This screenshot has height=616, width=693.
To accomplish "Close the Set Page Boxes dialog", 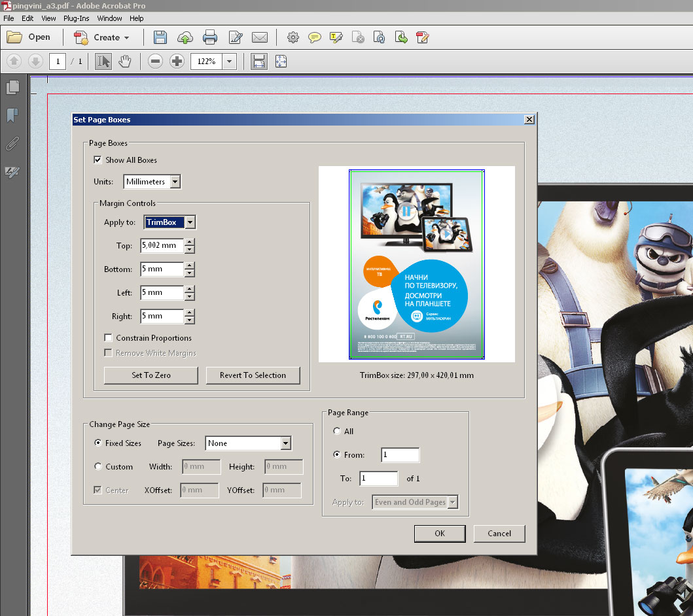I will pos(529,119).
